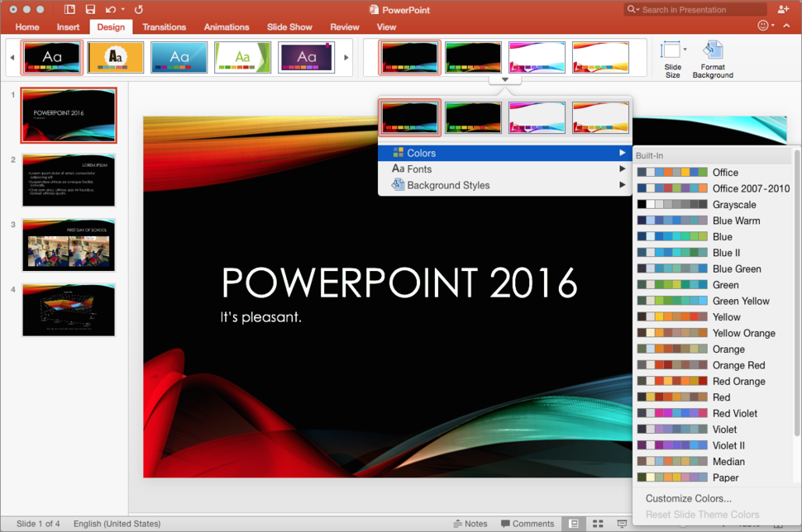
Task: Toggle the Notes pane
Action: click(471, 523)
